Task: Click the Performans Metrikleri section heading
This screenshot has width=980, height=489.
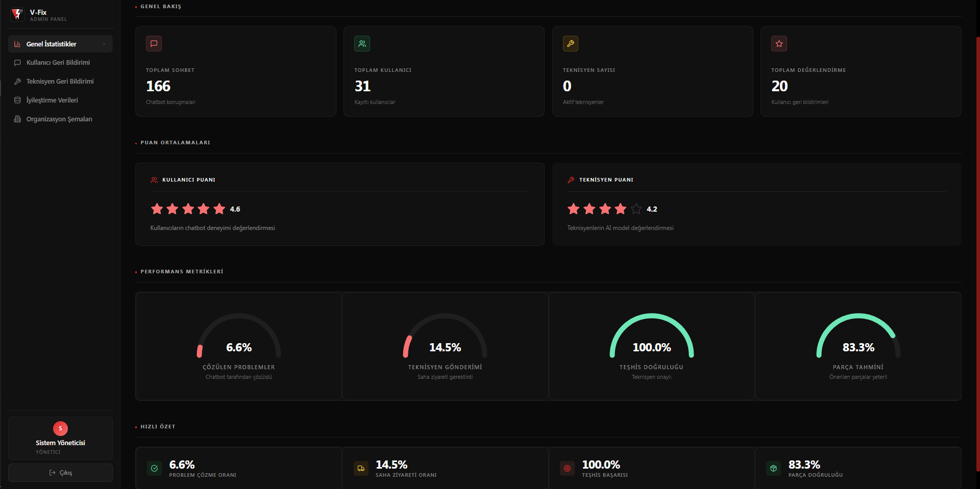Action: click(x=182, y=272)
